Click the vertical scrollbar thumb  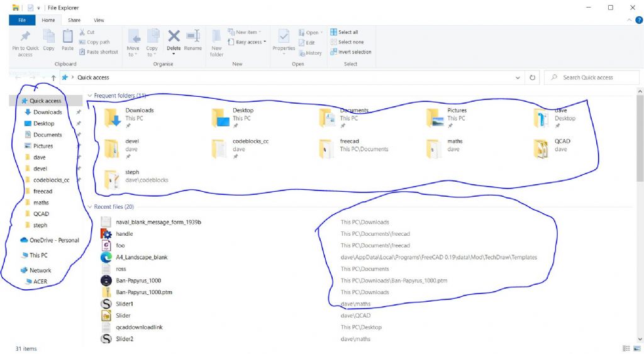(640, 138)
